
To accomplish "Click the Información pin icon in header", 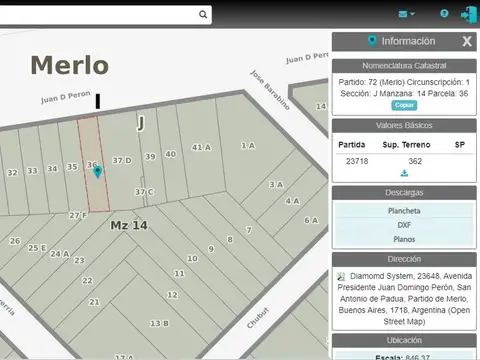I will [372, 41].
